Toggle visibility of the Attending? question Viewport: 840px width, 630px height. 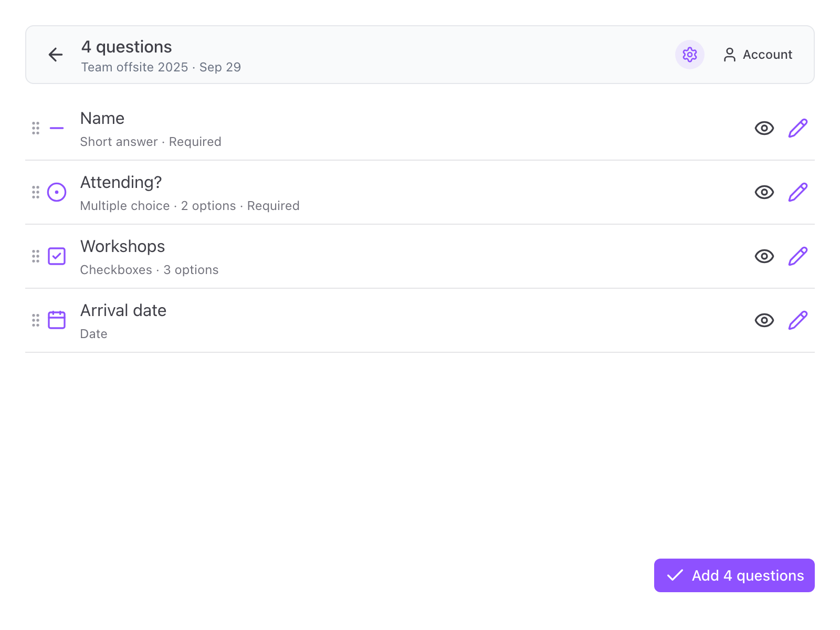pos(764,192)
